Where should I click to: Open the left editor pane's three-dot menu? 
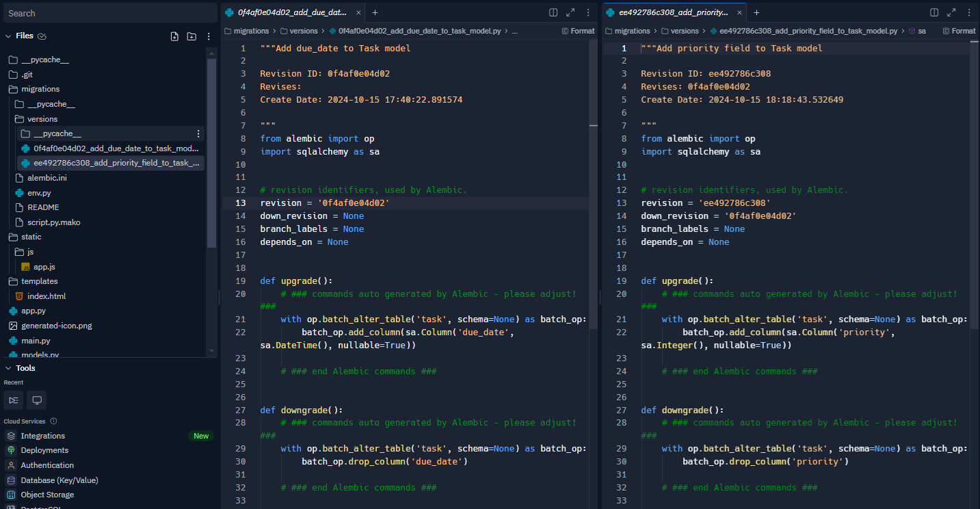[588, 12]
